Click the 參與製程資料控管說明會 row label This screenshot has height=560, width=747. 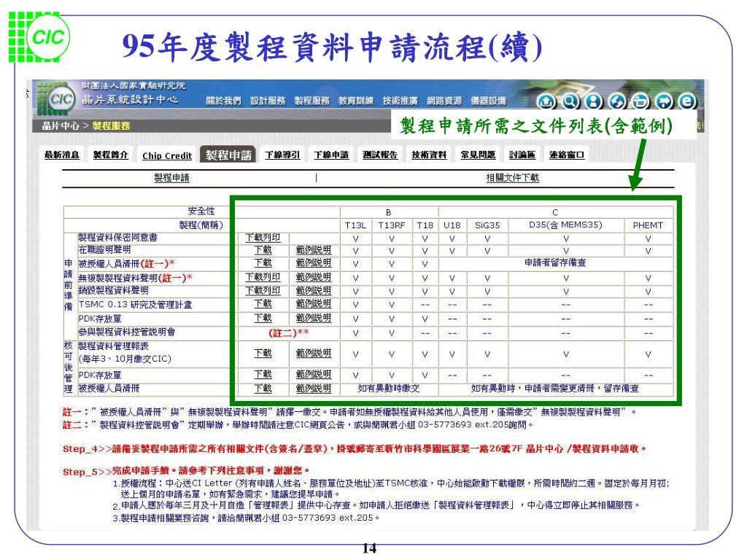click(x=127, y=332)
